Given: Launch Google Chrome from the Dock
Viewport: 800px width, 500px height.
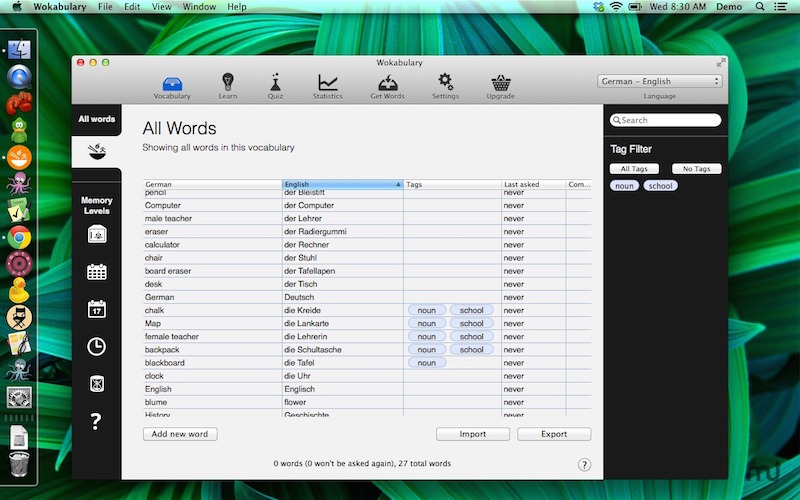Looking at the screenshot, I should pyautogui.click(x=19, y=238).
